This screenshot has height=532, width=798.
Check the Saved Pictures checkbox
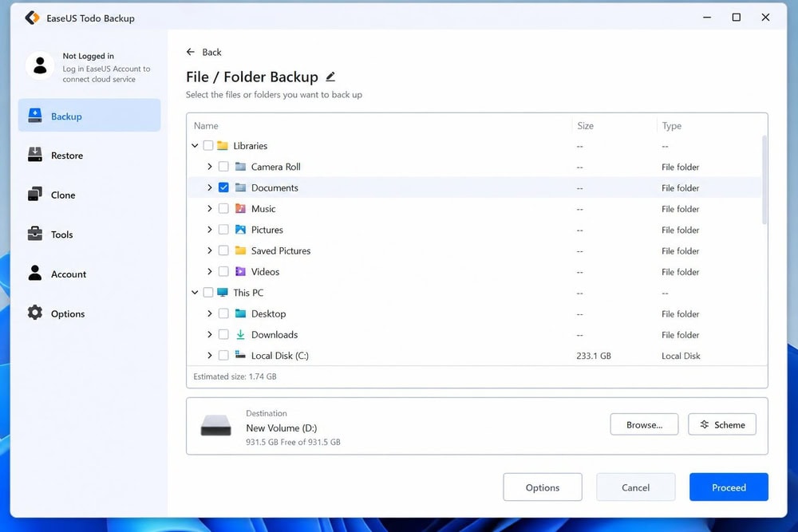223,250
